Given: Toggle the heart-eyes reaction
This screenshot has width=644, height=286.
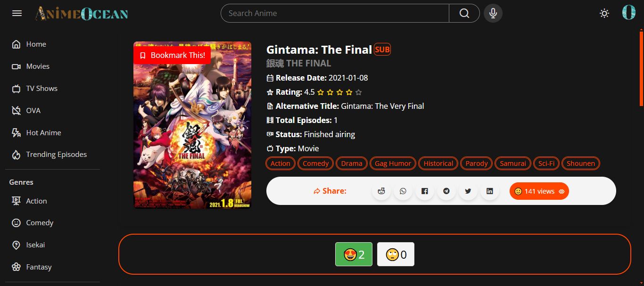Looking at the screenshot, I should [354, 254].
